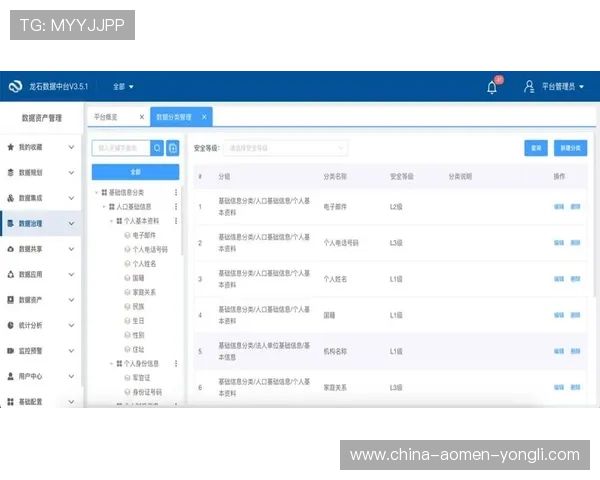Screen dimensions: 600x480
Task: Select 军官证 in the category tree
Action: point(141,378)
